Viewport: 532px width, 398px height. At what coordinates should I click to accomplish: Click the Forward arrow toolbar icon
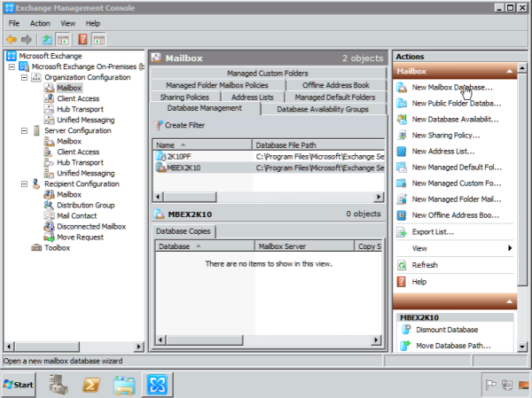pos(27,40)
